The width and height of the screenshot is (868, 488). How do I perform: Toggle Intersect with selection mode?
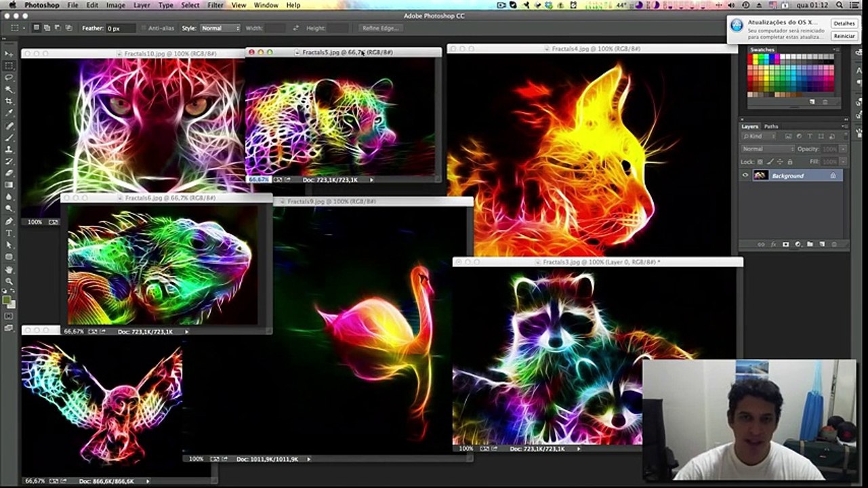[69, 28]
